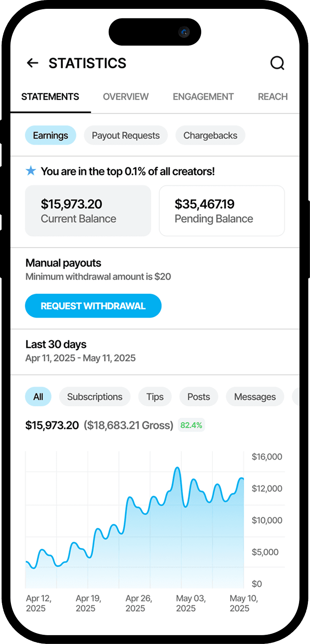Show only Tips earnings

pos(155,397)
